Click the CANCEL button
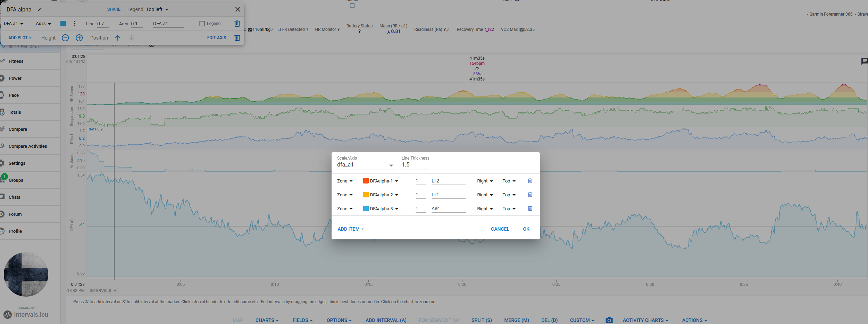 (500, 229)
